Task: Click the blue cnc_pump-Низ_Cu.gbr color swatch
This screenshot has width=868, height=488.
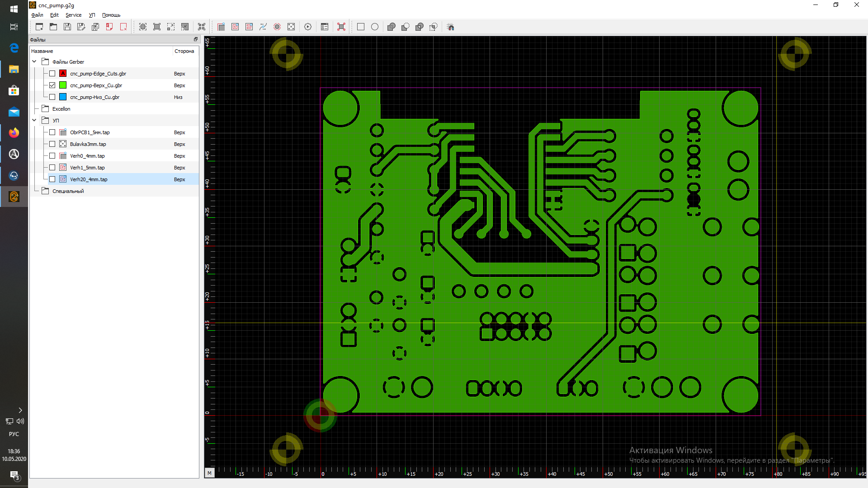Action: pyautogui.click(x=63, y=97)
